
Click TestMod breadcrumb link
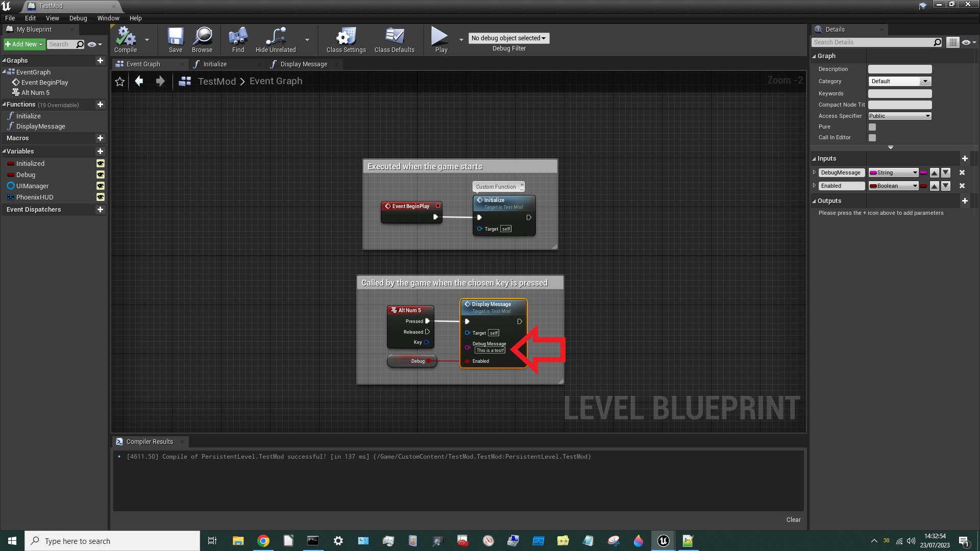click(x=217, y=81)
